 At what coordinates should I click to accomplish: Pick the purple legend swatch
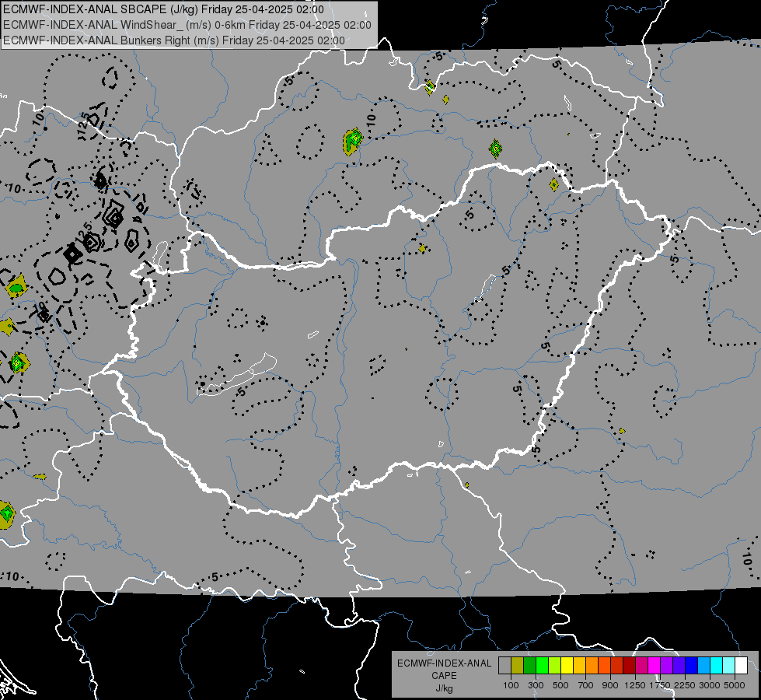pyautogui.click(x=666, y=666)
